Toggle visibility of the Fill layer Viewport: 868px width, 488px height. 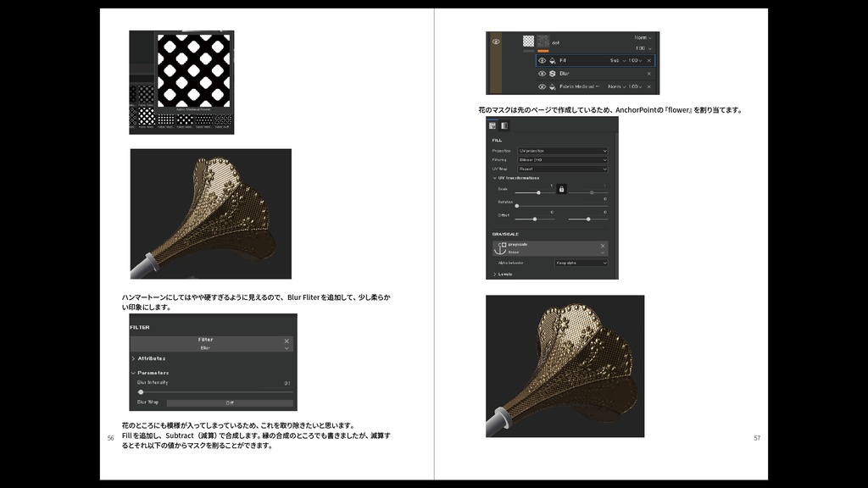click(542, 61)
